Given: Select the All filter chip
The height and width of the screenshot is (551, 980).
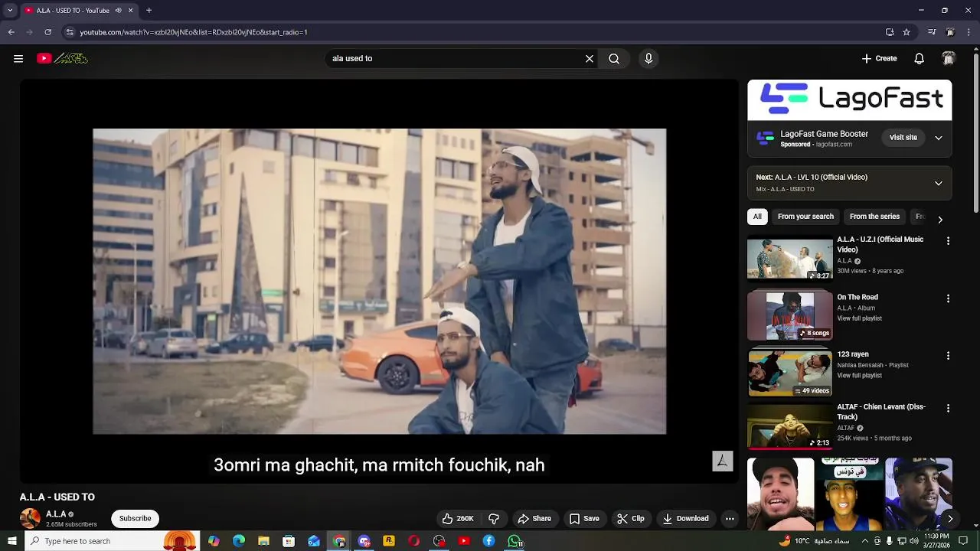Looking at the screenshot, I should click(757, 217).
